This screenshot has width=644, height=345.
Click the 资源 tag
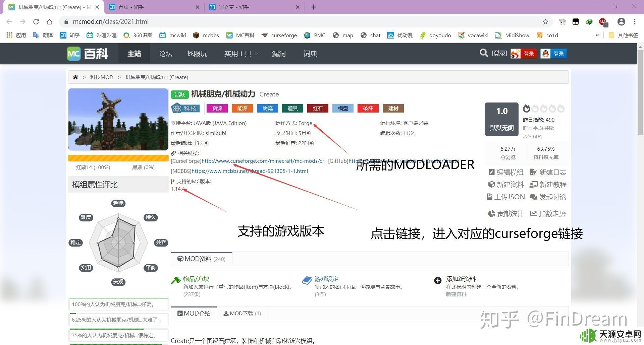(x=217, y=108)
